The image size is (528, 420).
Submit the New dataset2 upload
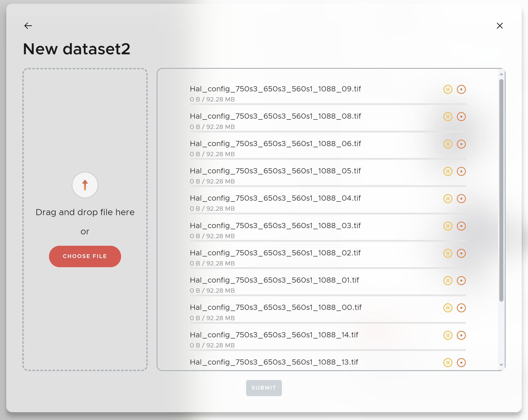click(x=264, y=388)
